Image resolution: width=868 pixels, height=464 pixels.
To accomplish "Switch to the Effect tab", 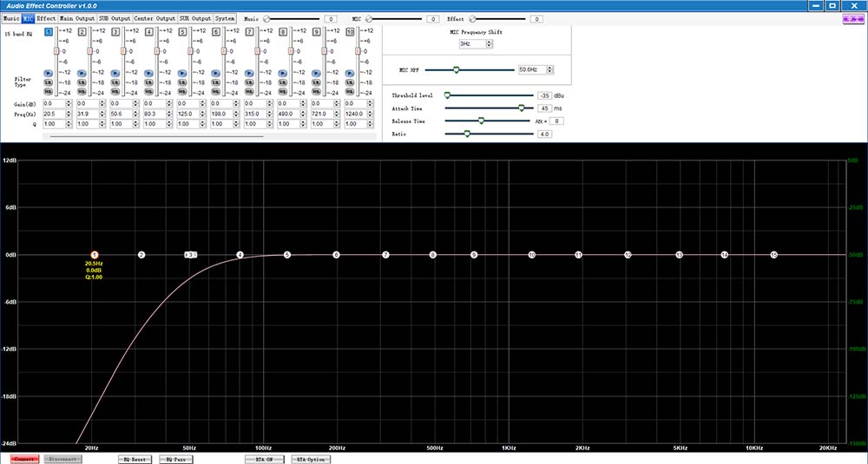I will [x=46, y=18].
